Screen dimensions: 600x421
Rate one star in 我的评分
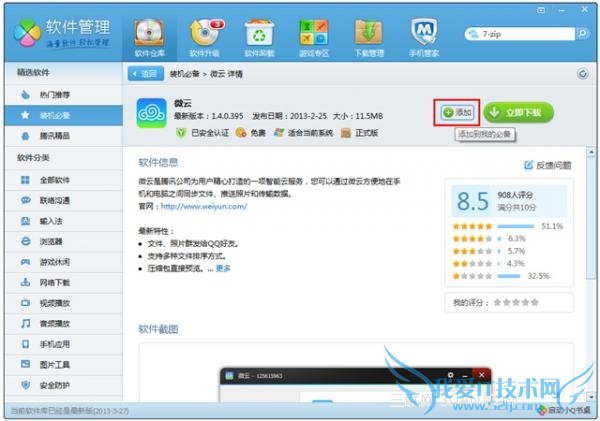[x=497, y=303]
